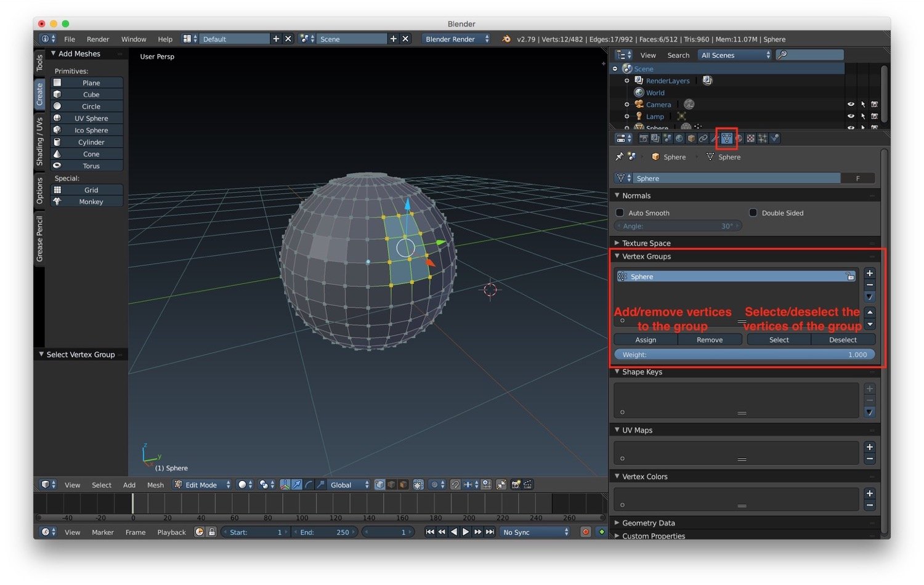The height and width of the screenshot is (585, 924).
Task: Switch to the Grease Pencil tool shelf tab
Action: coord(39,238)
